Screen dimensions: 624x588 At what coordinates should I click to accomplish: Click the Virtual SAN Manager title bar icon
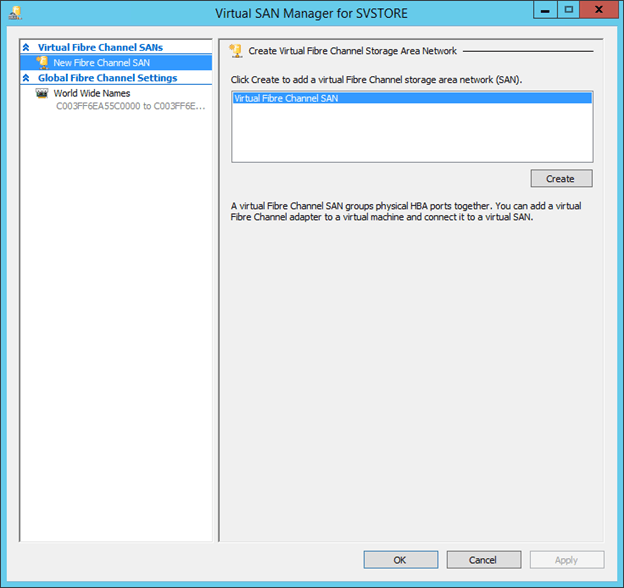tap(15, 13)
